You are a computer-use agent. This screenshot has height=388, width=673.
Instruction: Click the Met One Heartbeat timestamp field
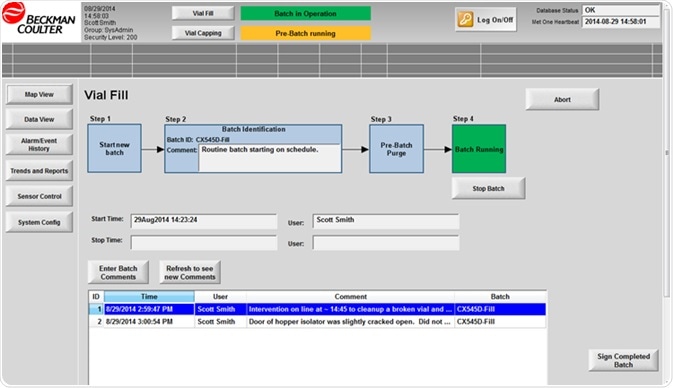621,21
